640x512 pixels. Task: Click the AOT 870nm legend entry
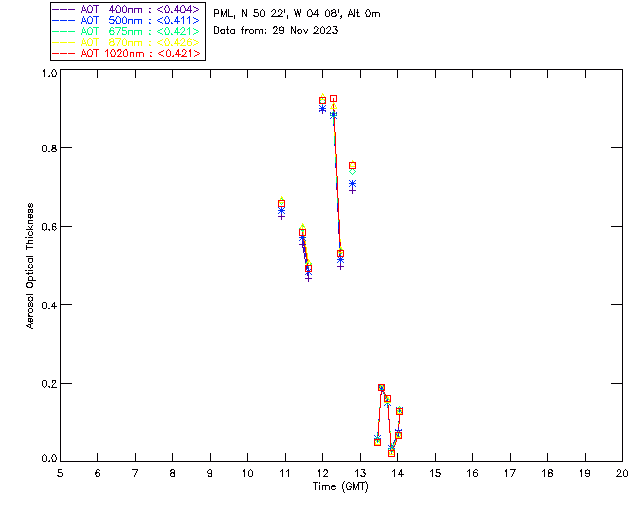tap(127, 42)
